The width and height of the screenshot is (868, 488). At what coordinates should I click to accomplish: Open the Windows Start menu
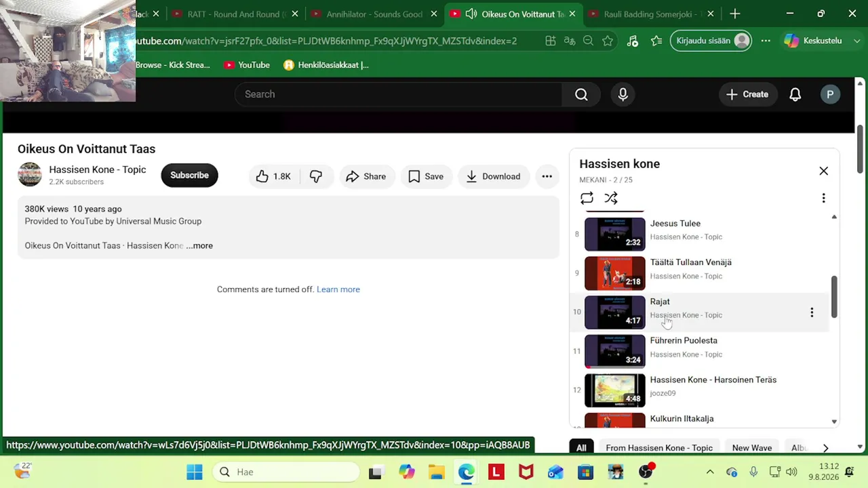coord(195,472)
